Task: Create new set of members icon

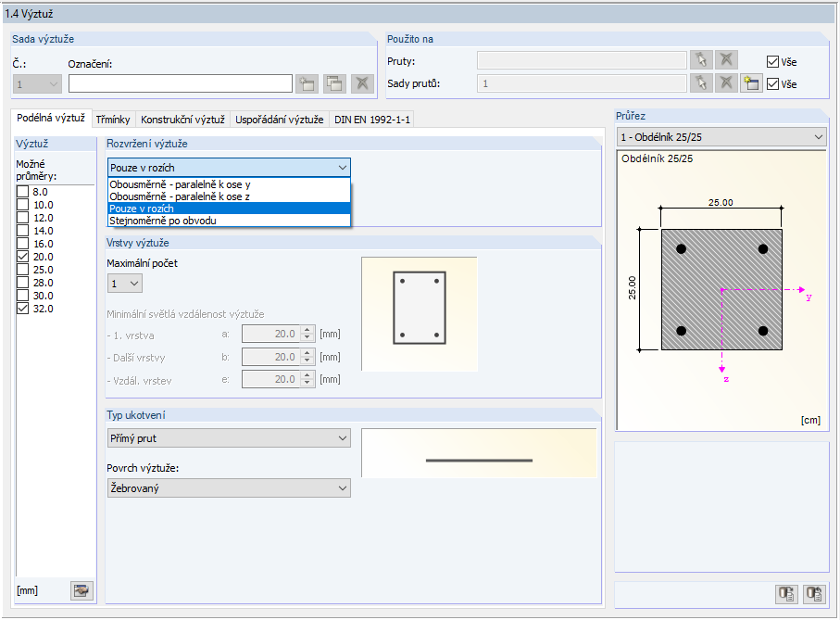Action: pyautogui.click(x=751, y=83)
